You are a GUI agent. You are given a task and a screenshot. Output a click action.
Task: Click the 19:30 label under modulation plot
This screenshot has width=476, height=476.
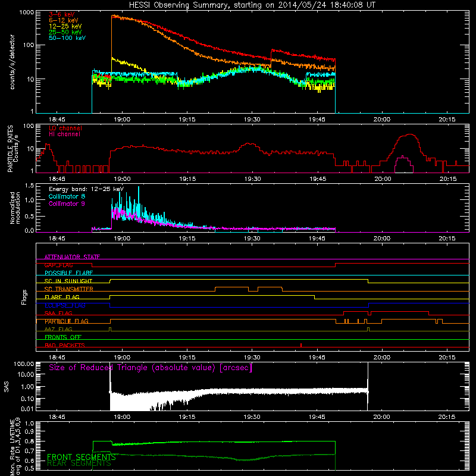coord(252,239)
